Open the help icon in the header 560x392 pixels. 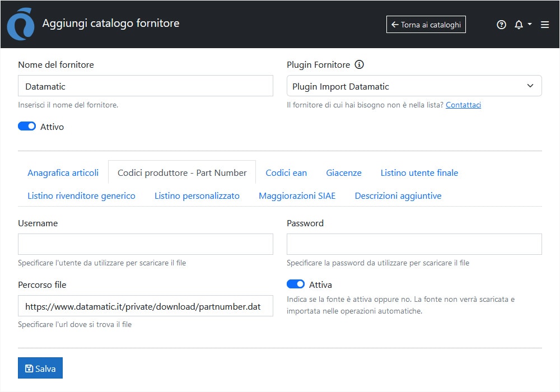point(501,25)
